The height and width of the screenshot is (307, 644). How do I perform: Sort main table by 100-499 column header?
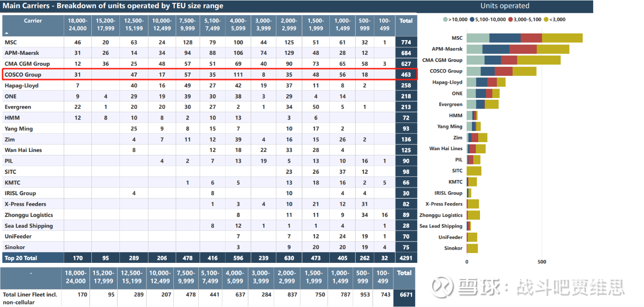click(384, 25)
